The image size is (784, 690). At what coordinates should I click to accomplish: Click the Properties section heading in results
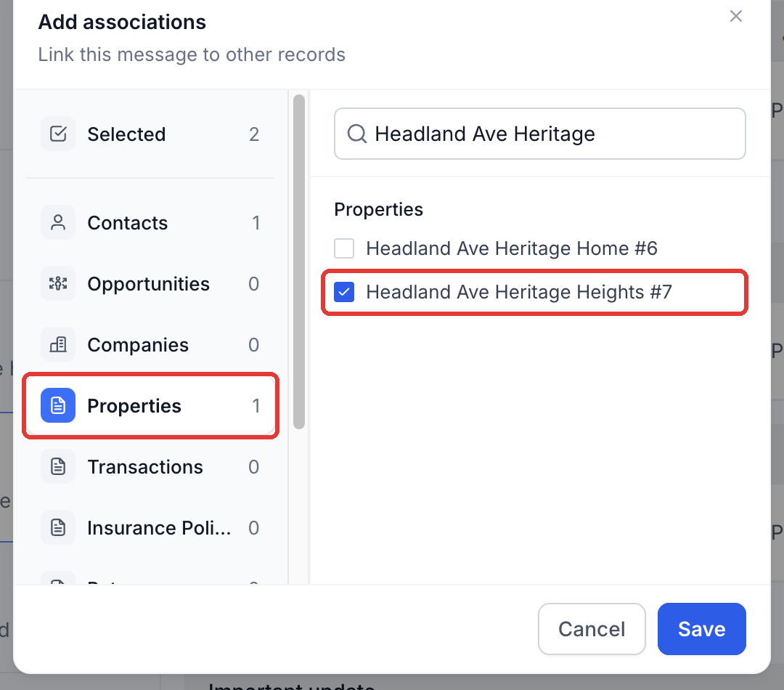378,209
